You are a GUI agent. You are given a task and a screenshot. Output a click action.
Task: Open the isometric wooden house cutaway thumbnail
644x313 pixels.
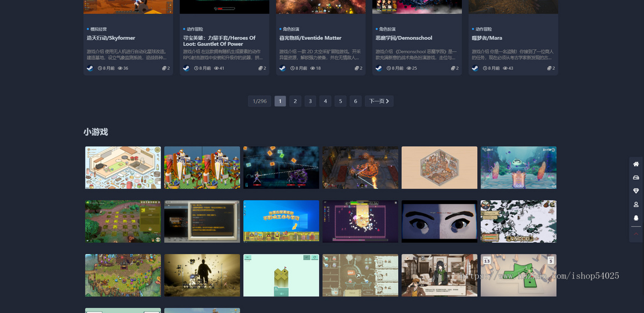pos(440,168)
